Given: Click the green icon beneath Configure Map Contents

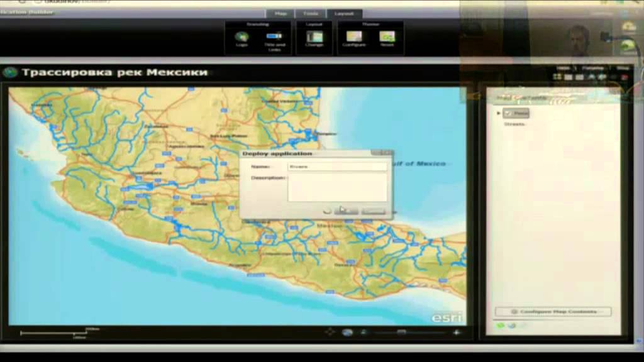Looking at the screenshot, I should (x=500, y=326).
